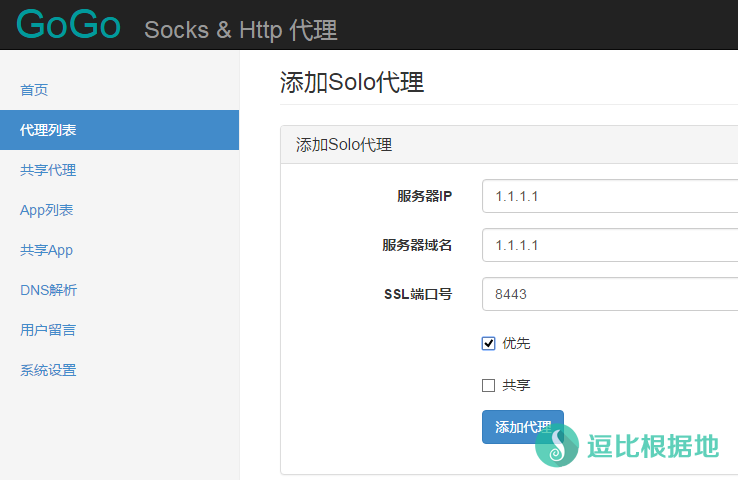This screenshot has width=738, height=480.
Task: Open 系统设置 in the sidebar
Action: click(x=48, y=370)
